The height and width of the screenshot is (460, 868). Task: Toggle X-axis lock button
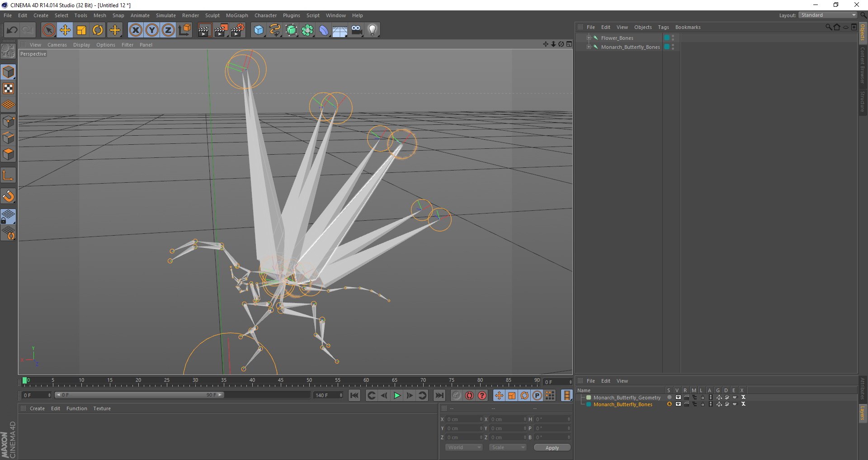click(x=136, y=30)
